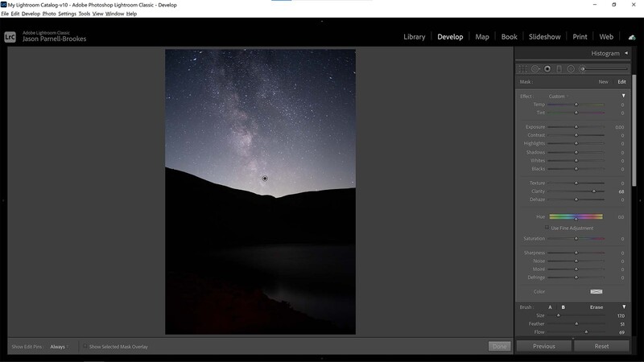Click the Temp slider handle
Viewport: 644px width, 362px height.
576,105
